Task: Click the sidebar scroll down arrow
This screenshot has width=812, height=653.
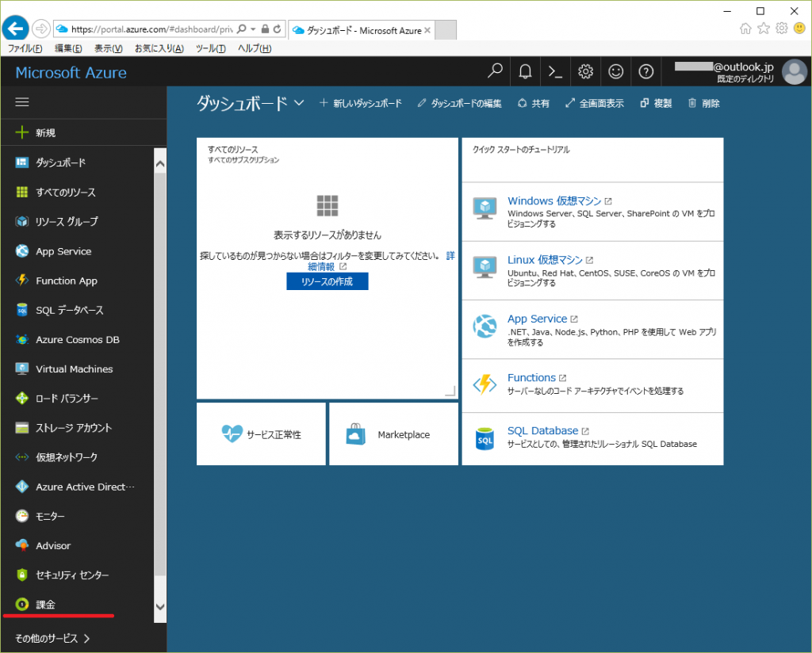Action: 160,607
